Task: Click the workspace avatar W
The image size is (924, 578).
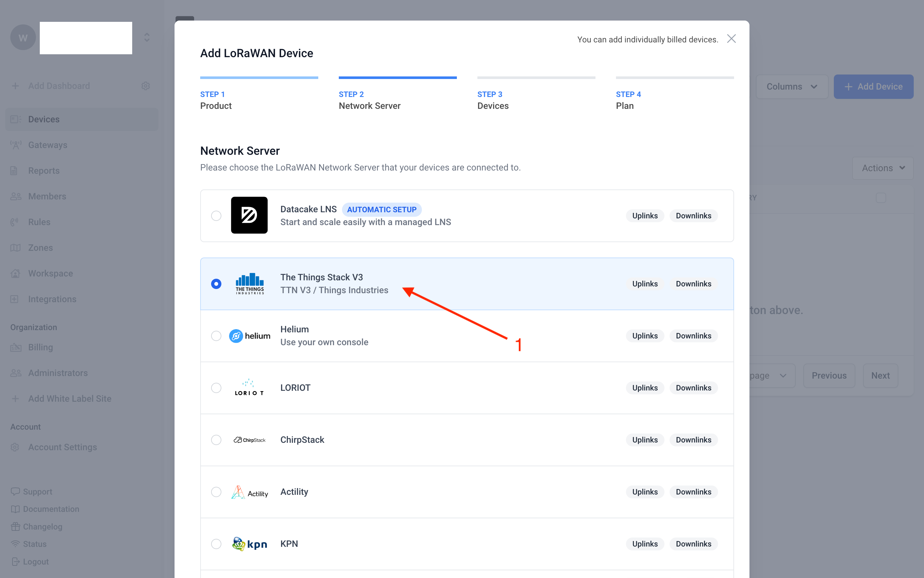Action: tap(23, 38)
